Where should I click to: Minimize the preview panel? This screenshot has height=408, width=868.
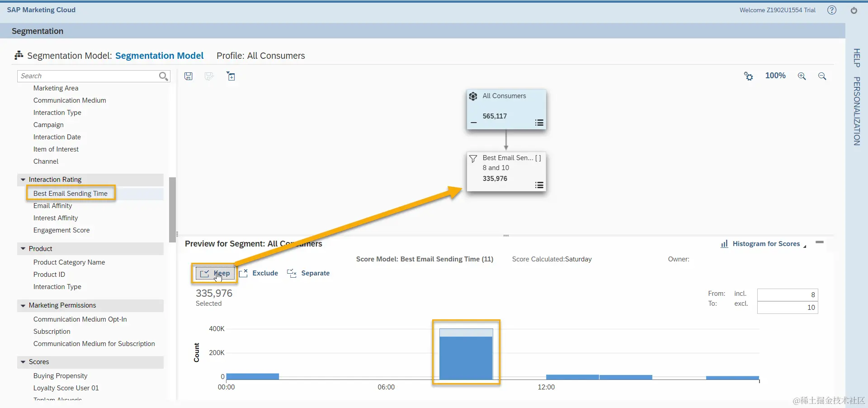[819, 242]
